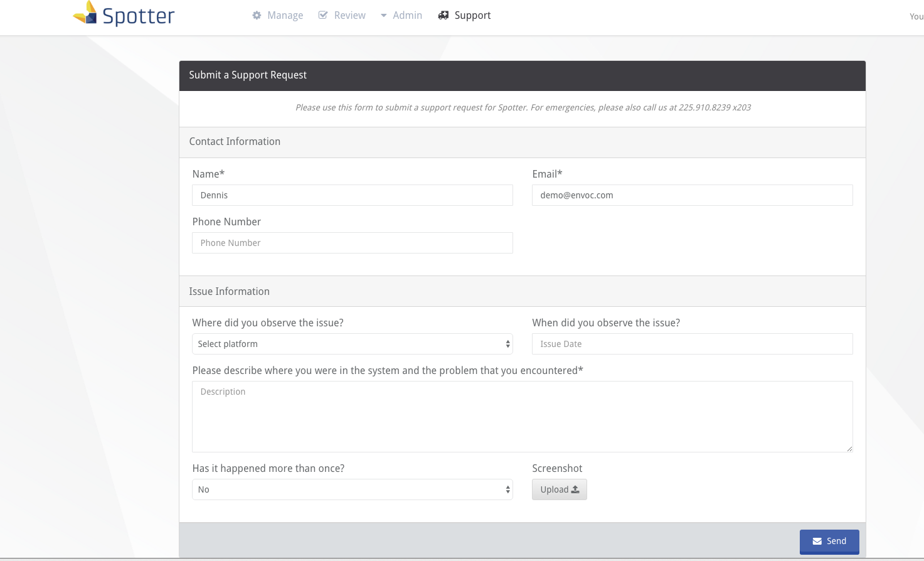Click the Upload screenshot button
924x561 pixels.
pos(560,489)
